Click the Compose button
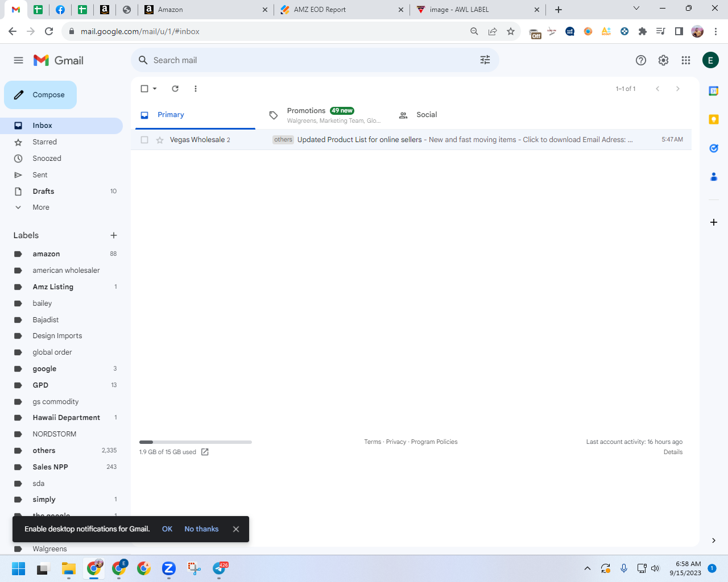Screen dimensions: 728x582 coord(40,95)
